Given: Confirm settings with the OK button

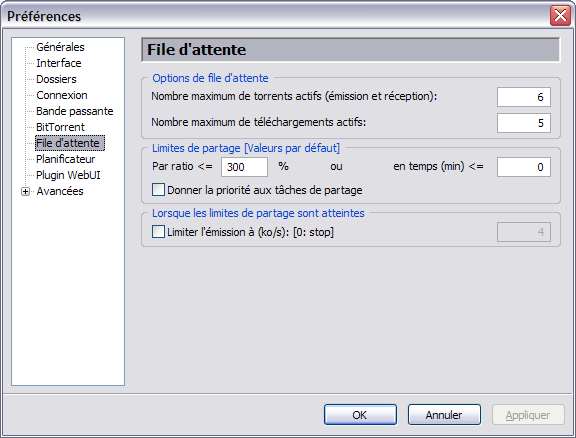Looking at the screenshot, I should point(360,415).
